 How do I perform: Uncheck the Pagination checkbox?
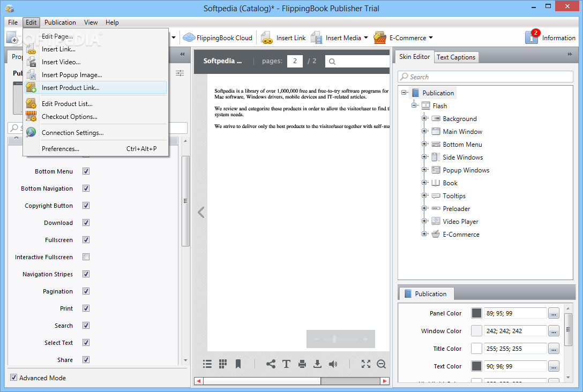coord(86,291)
